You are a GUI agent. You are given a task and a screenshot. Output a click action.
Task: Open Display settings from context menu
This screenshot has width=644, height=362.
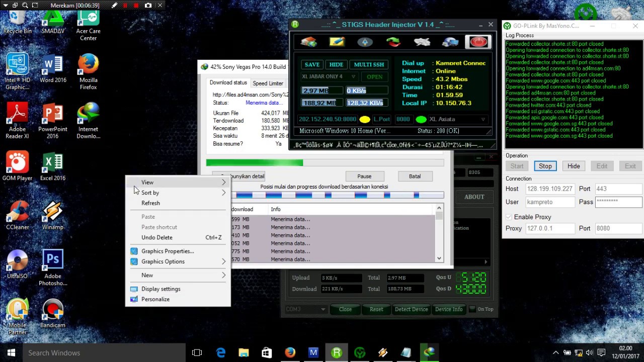click(x=178, y=289)
